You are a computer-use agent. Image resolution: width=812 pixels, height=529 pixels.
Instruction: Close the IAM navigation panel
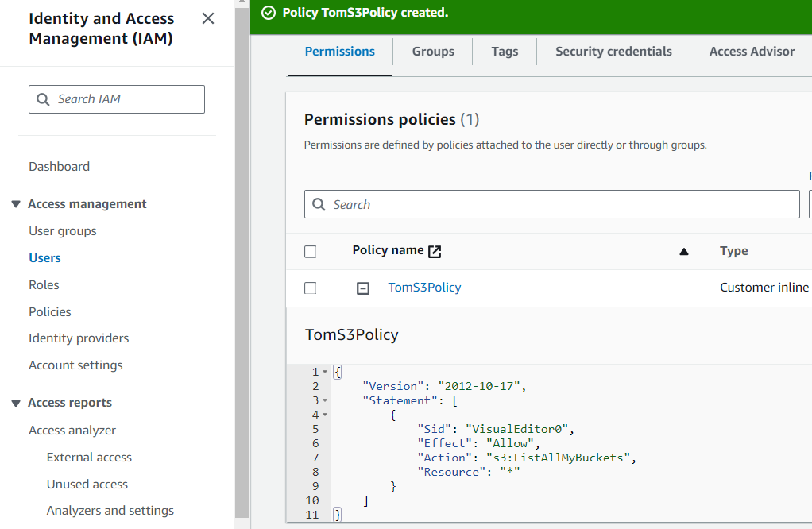(x=207, y=18)
